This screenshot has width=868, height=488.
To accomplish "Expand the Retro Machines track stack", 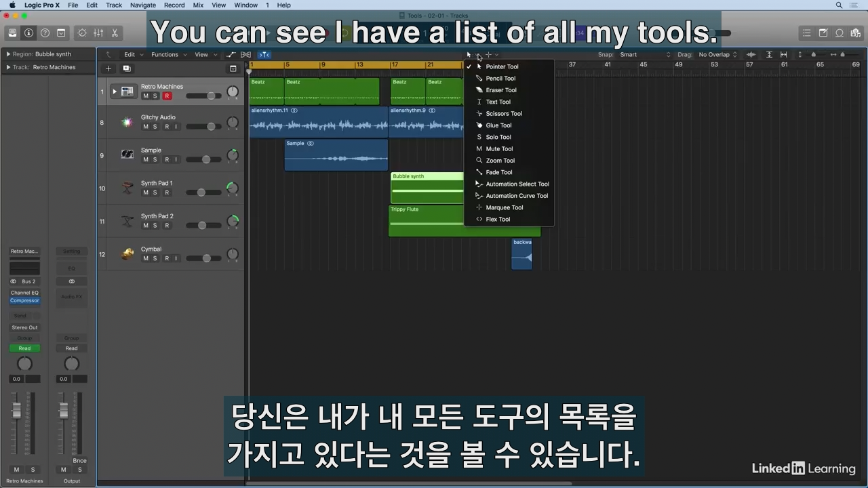I will tap(114, 91).
